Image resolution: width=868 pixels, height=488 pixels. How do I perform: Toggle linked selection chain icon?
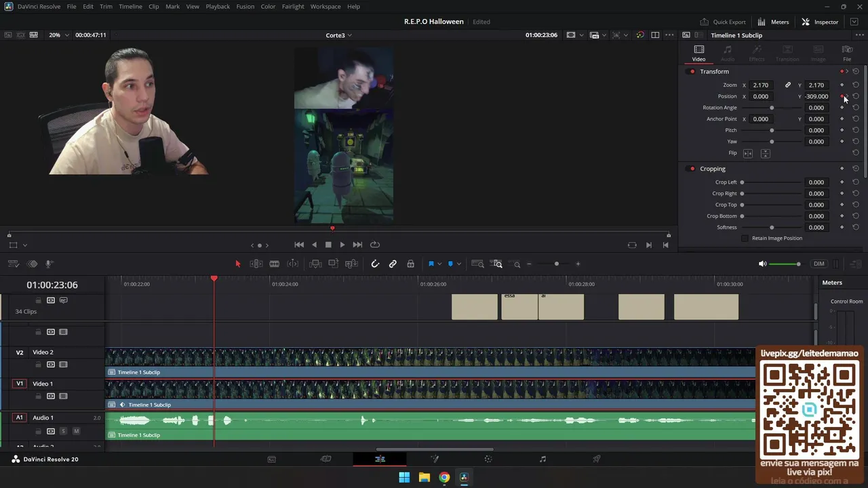pos(393,264)
